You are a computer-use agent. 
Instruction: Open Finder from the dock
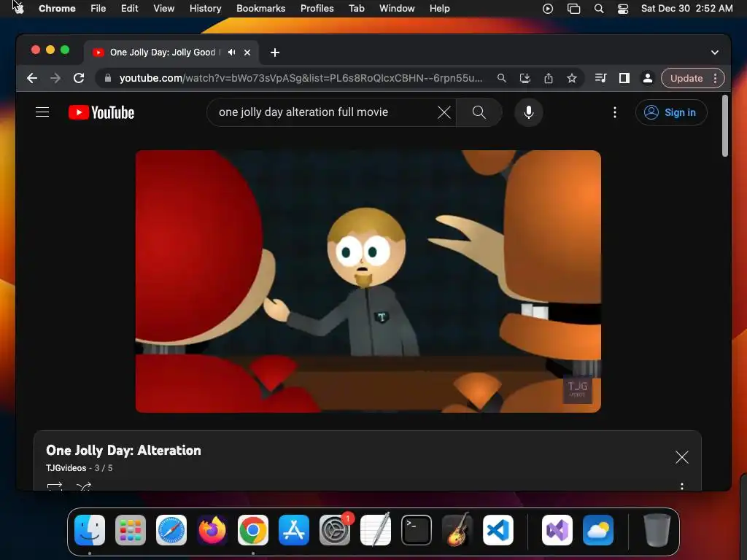(90, 530)
